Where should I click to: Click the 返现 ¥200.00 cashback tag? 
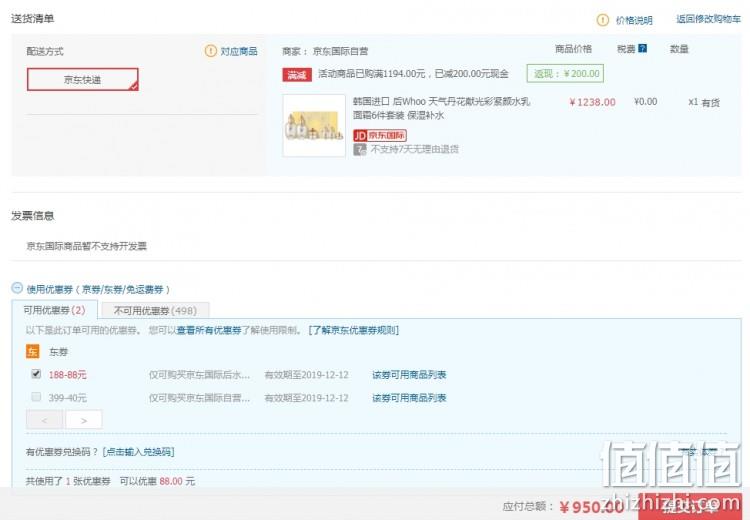pyautogui.click(x=565, y=74)
